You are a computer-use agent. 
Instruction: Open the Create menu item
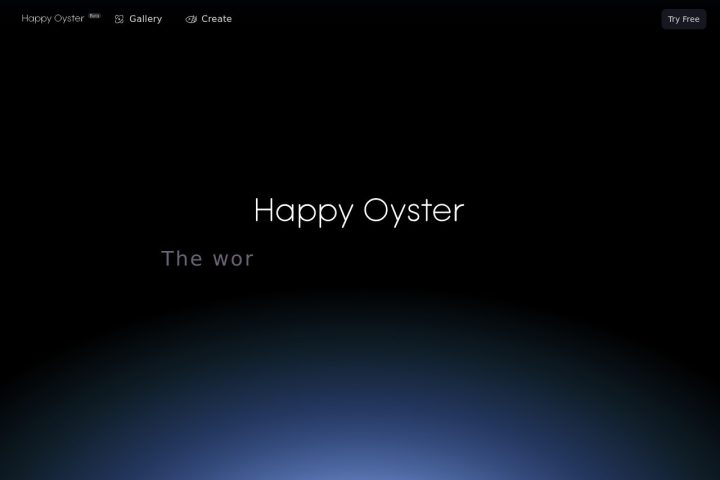[209, 19]
